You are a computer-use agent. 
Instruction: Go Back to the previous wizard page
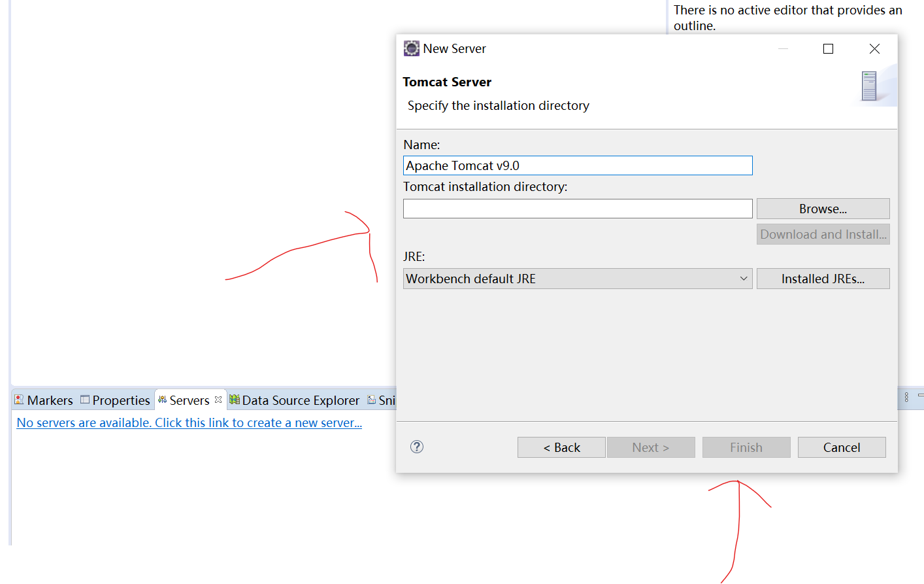(x=561, y=447)
